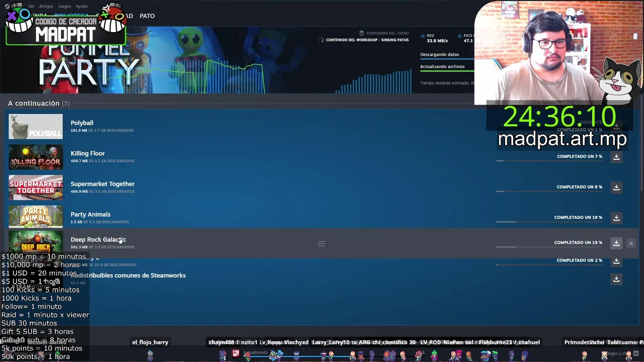Click 'Completado un 19 %' on Party Animals

pyautogui.click(x=578, y=218)
